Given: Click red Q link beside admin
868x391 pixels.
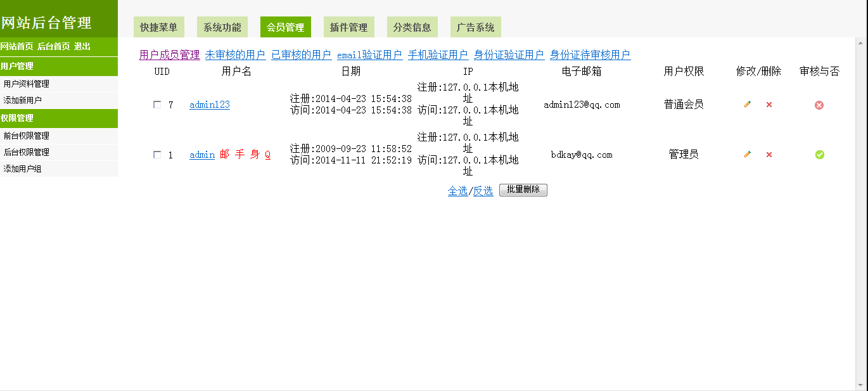Looking at the screenshot, I should click(x=268, y=155).
